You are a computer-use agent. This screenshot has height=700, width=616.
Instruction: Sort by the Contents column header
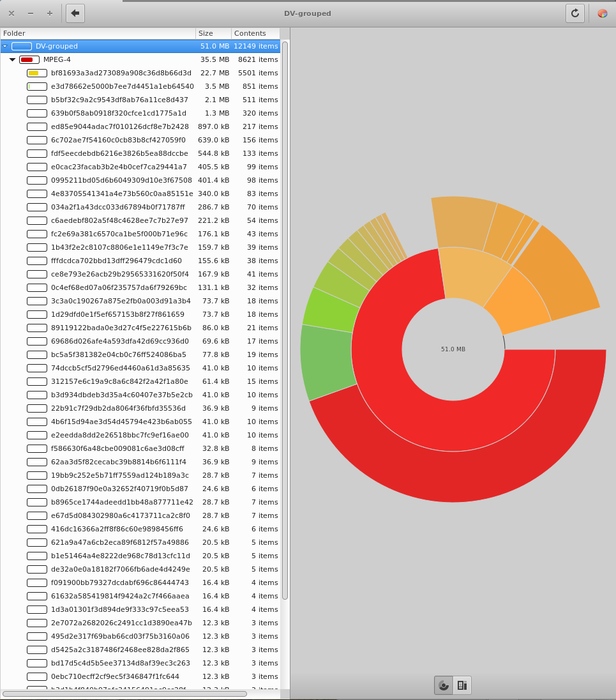click(x=255, y=33)
